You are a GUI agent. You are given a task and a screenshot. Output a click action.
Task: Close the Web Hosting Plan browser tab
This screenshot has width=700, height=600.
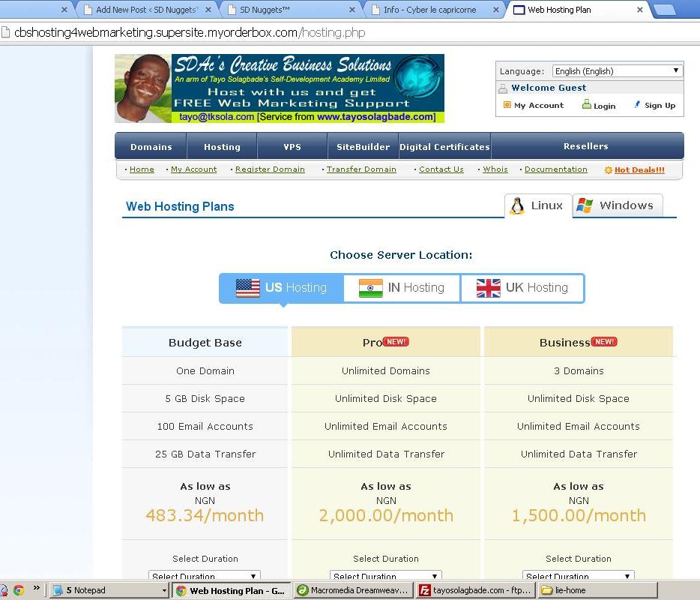tap(640, 10)
